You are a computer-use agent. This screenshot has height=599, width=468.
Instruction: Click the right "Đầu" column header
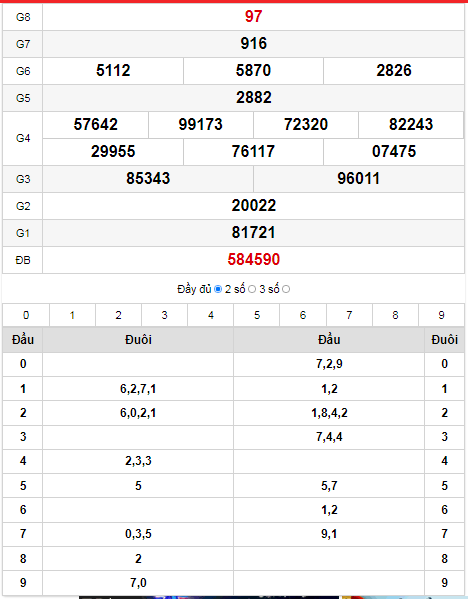coord(329,340)
